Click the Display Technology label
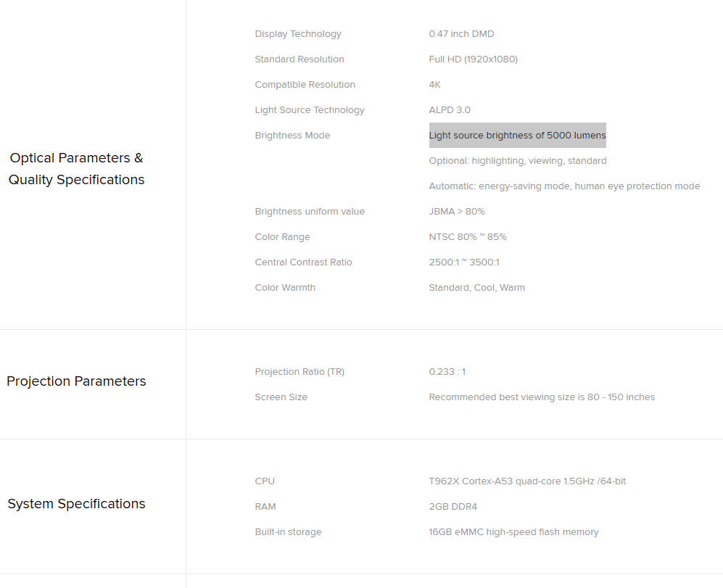Viewport: 723px width, 588px height. click(x=298, y=34)
